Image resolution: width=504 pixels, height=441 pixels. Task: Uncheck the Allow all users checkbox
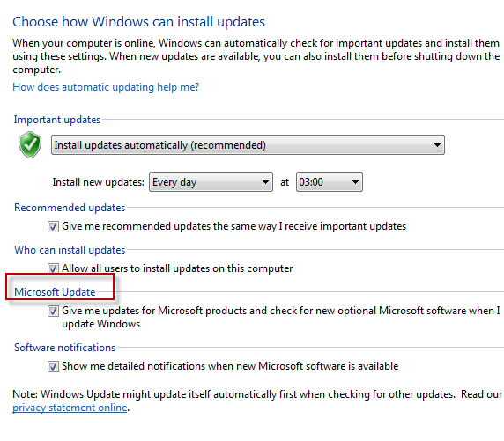click(x=53, y=268)
